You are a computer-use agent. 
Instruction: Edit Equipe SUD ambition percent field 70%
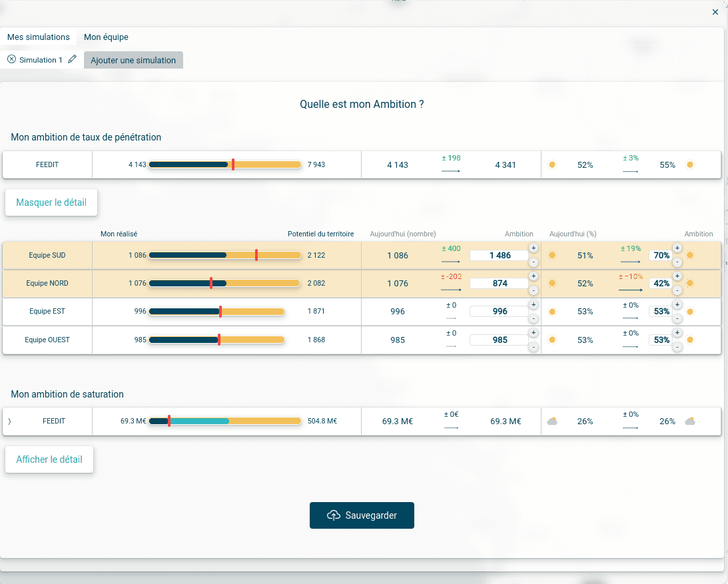click(661, 255)
